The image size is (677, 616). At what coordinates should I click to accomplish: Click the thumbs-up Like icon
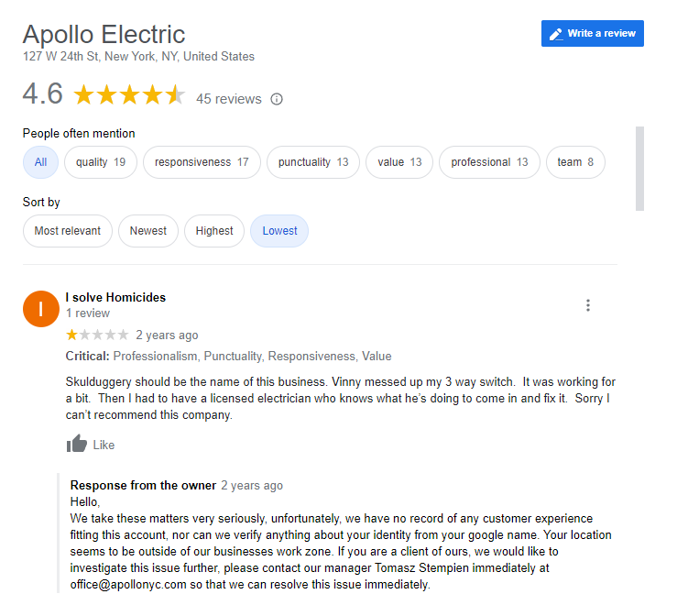click(x=77, y=445)
